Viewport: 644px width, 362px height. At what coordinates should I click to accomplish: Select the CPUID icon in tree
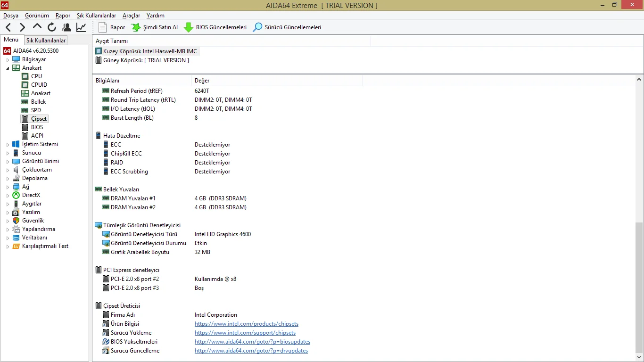25,85
